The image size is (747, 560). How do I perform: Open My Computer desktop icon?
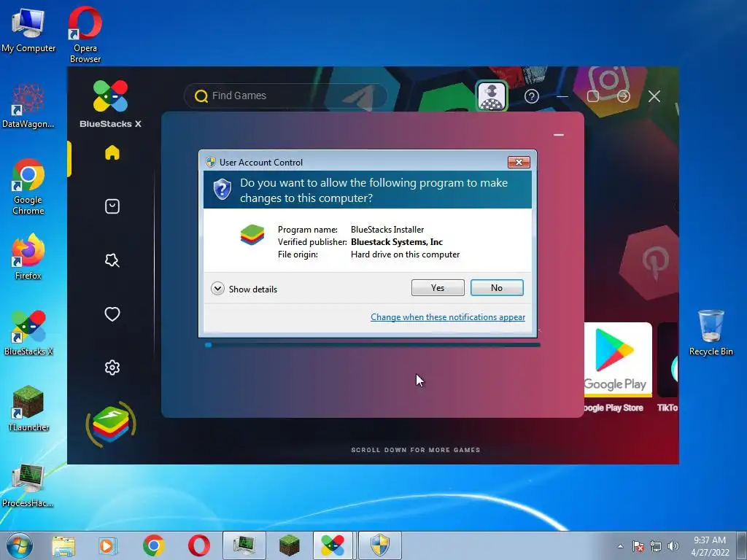coord(28,29)
